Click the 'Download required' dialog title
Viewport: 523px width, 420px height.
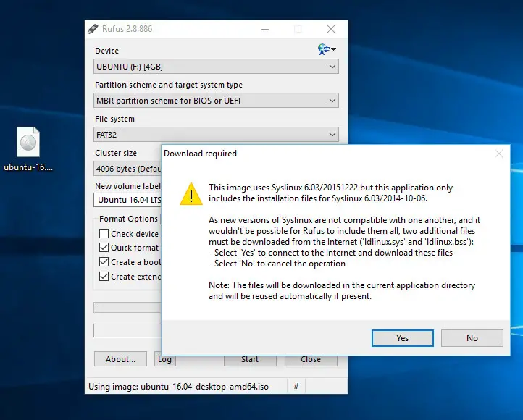pyautogui.click(x=200, y=154)
